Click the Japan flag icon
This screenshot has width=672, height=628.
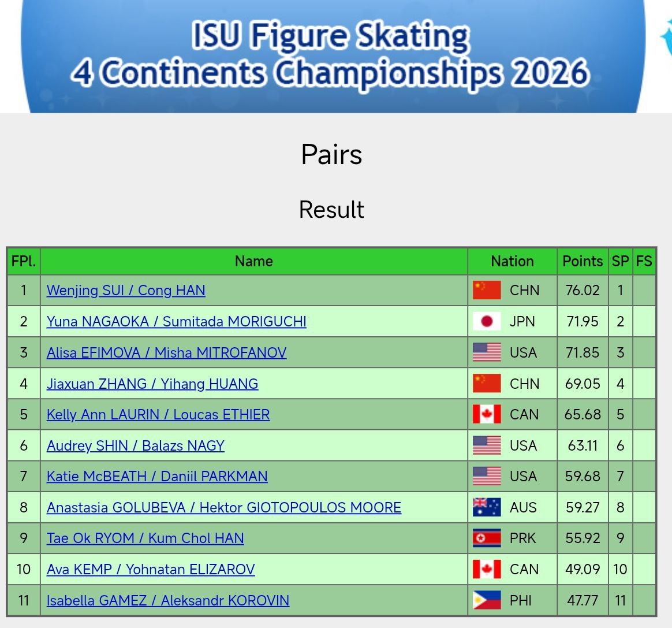pos(487,321)
